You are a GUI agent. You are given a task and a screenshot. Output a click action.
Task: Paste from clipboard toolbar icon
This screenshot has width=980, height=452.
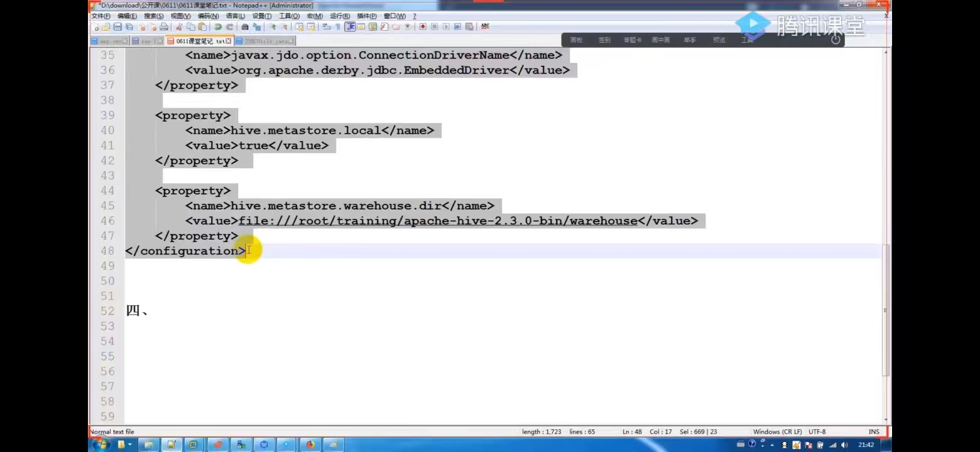(x=202, y=27)
